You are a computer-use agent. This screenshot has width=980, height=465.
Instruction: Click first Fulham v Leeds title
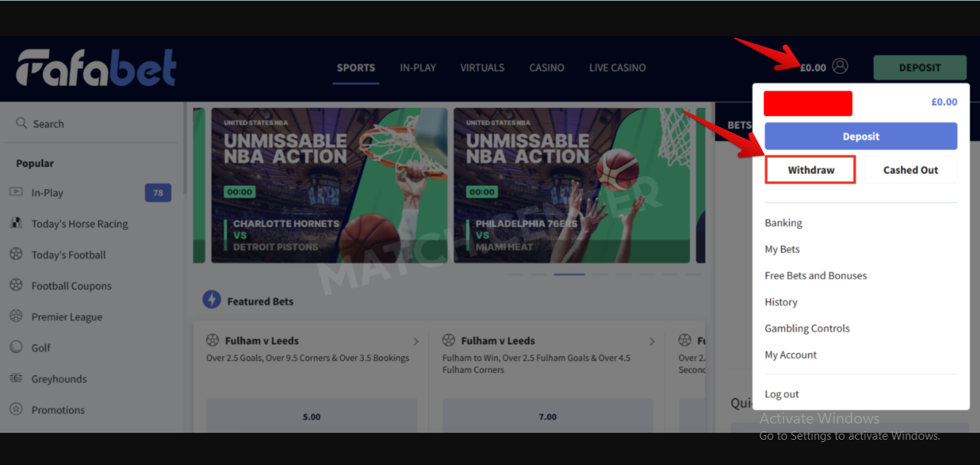pyautogui.click(x=262, y=341)
